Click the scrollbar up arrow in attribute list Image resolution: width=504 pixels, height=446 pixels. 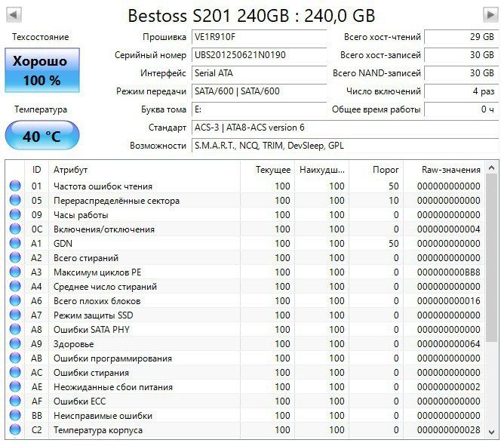491,168
